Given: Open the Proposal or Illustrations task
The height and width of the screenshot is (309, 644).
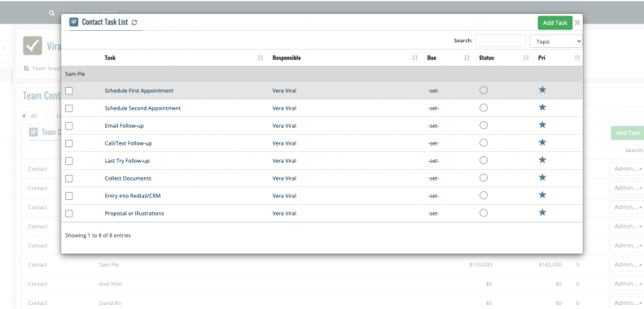Looking at the screenshot, I should click(x=134, y=213).
